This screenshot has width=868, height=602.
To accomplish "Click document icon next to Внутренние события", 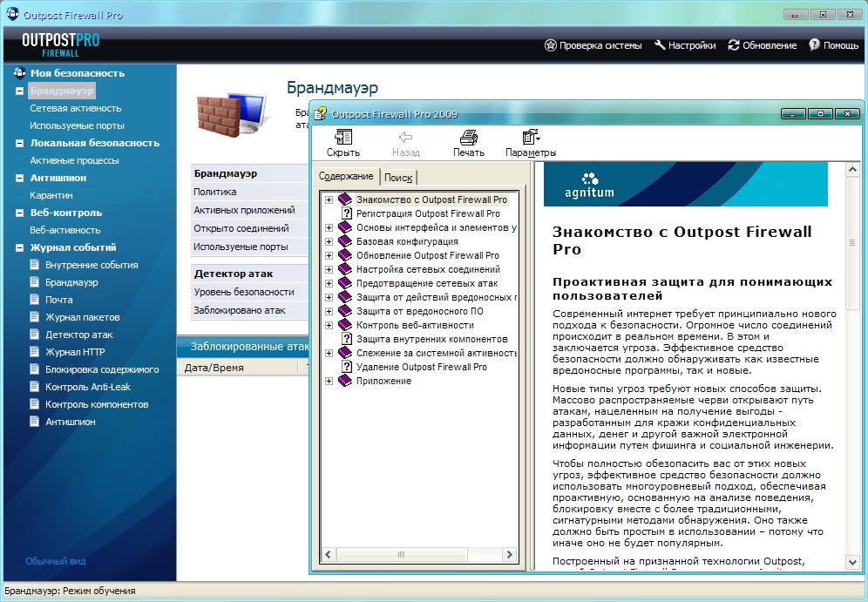I will [x=35, y=265].
